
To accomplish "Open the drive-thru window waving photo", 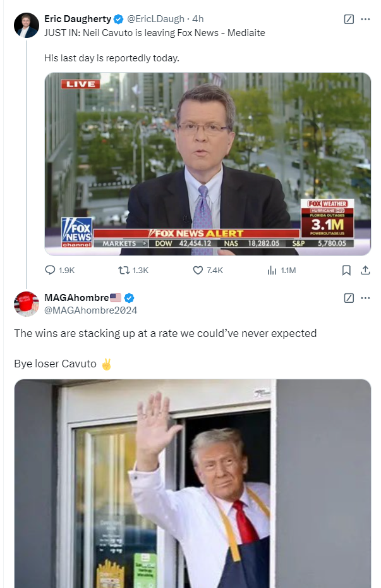I will tap(193, 484).
